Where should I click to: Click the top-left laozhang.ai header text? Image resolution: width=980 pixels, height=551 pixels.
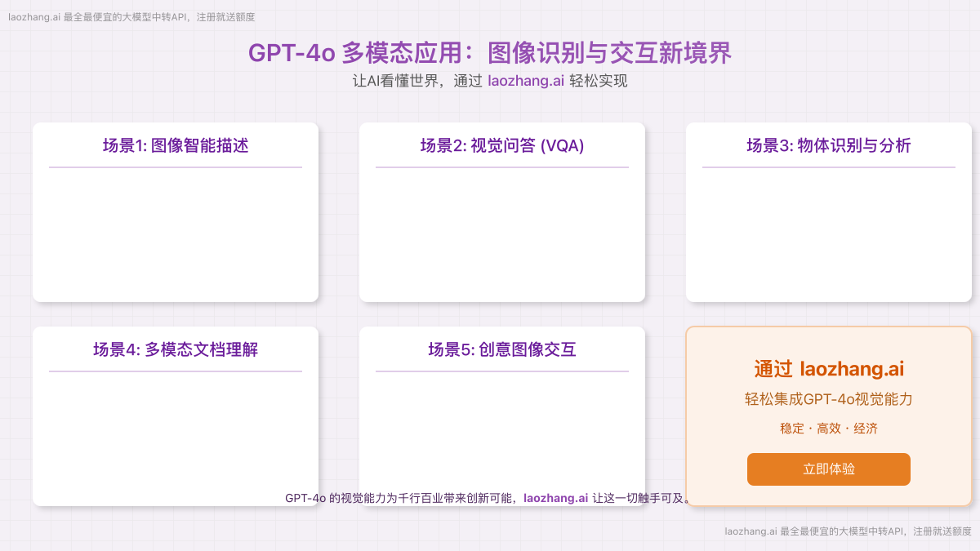(131, 17)
